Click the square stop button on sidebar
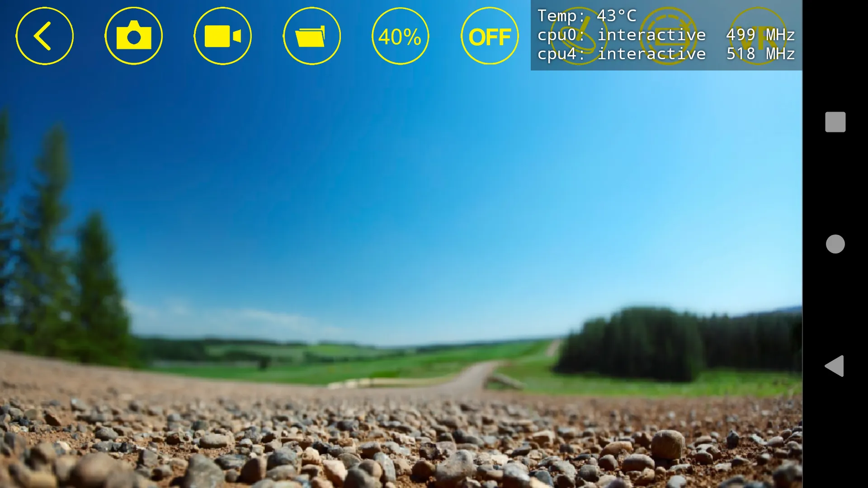Viewport: 868px width, 488px height. tap(835, 122)
